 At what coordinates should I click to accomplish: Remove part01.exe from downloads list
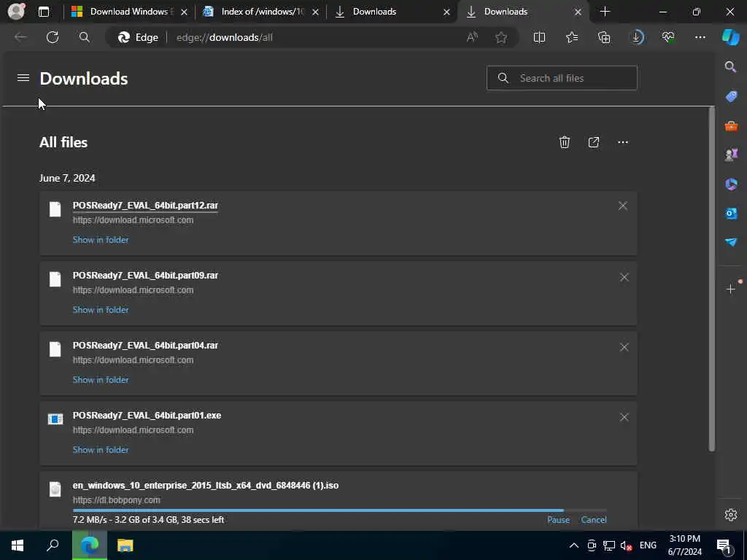click(x=624, y=417)
